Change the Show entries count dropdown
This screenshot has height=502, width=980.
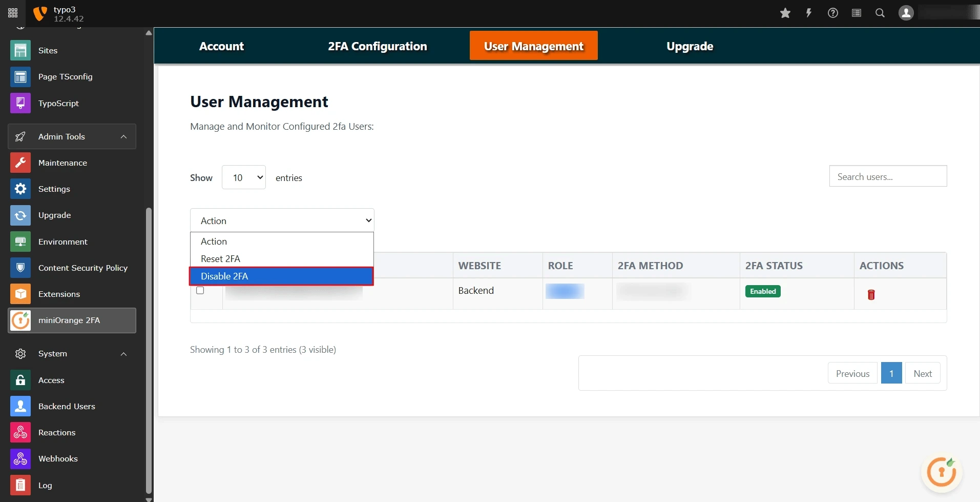coord(243,177)
